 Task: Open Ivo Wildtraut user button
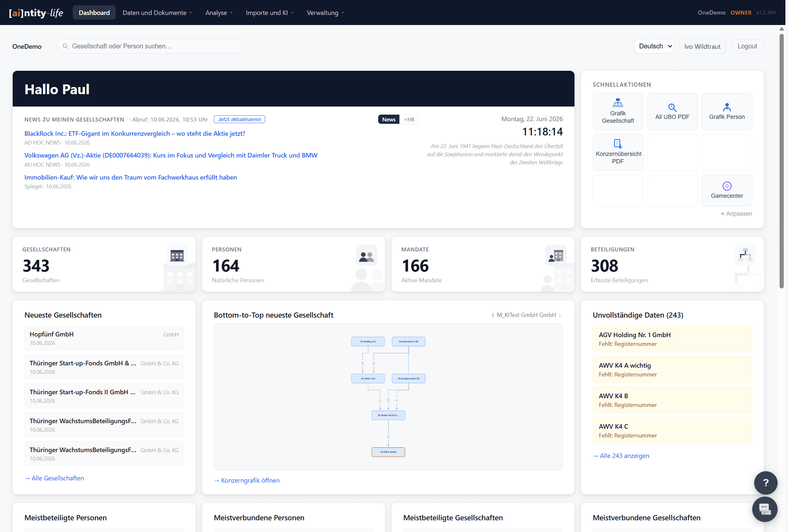point(702,46)
